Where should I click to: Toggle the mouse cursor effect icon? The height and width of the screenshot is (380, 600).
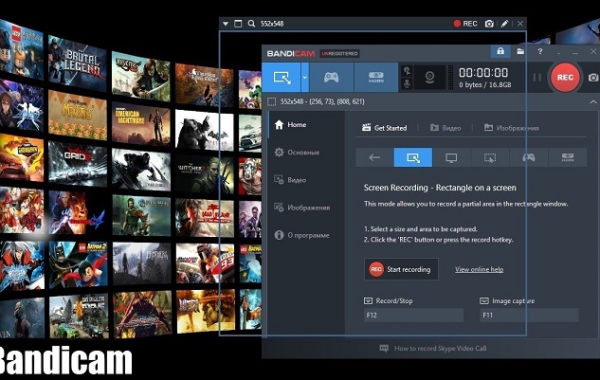[x=407, y=71]
